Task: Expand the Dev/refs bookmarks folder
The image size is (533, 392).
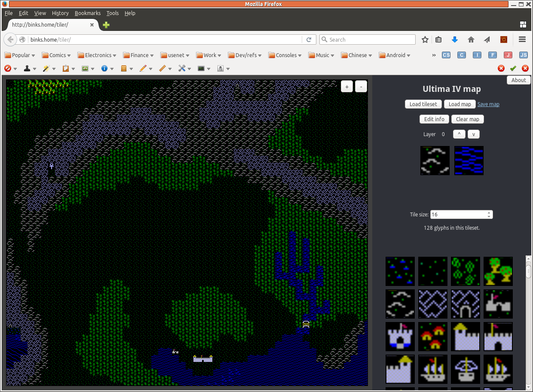Action: [x=245, y=55]
